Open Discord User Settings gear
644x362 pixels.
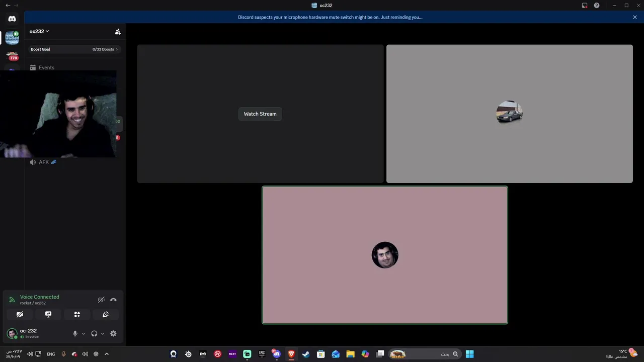click(113, 333)
